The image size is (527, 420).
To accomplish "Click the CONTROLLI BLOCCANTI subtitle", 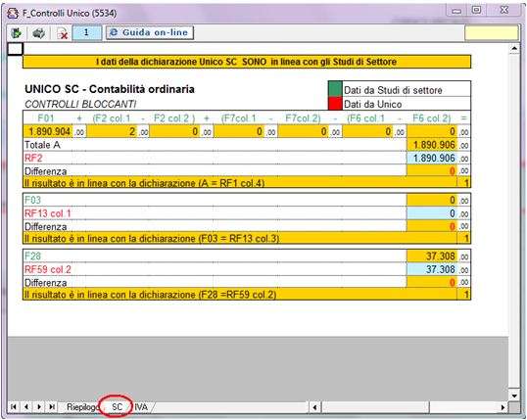I will click(80, 104).
